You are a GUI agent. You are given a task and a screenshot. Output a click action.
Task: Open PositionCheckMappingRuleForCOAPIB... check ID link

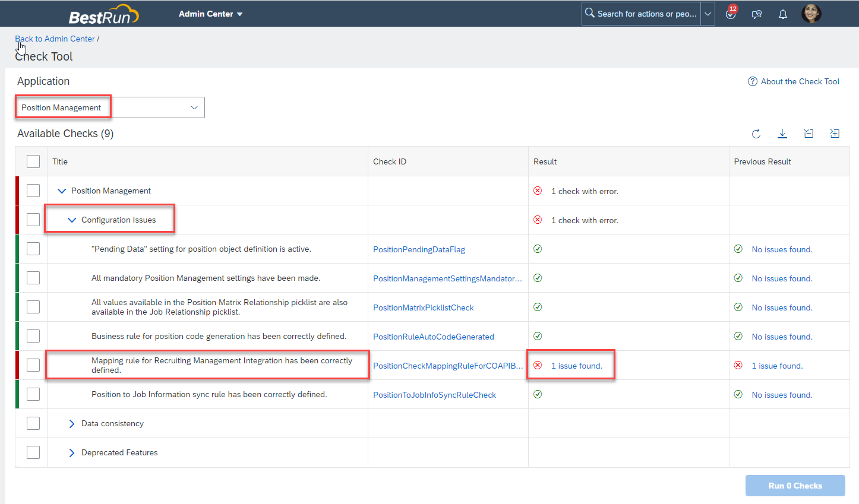point(448,366)
